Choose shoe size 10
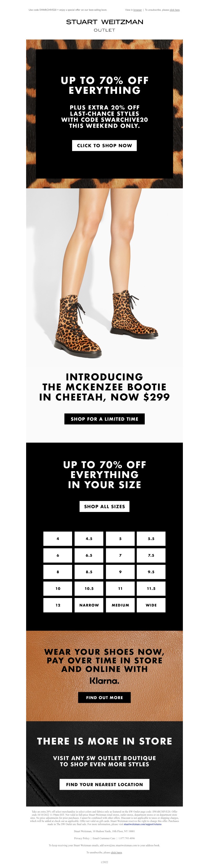 [x=58, y=588]
